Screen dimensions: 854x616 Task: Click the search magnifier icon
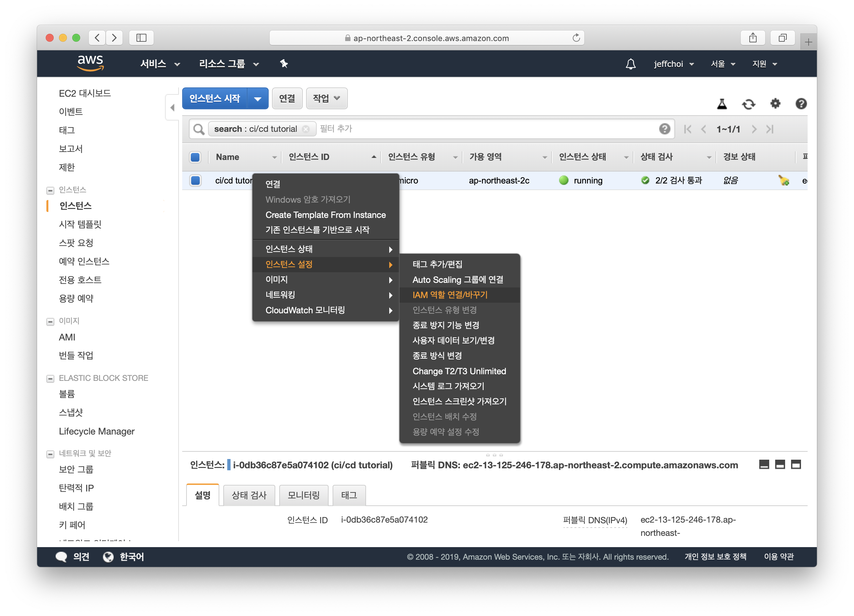(x=198, y=129)
